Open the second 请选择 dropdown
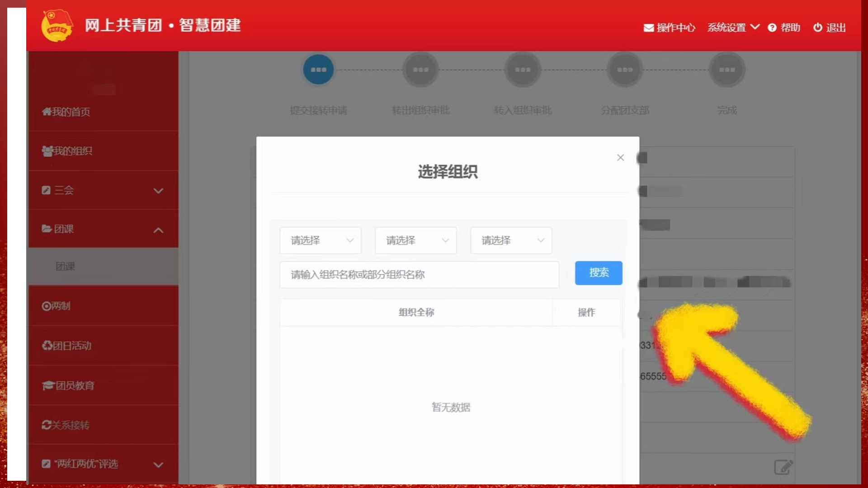 [415, 240]
